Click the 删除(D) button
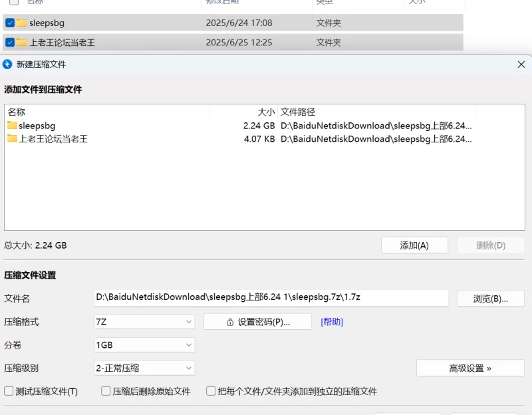Image resolution: width=532 pixels, height=415 pixels. click(491, 245)
